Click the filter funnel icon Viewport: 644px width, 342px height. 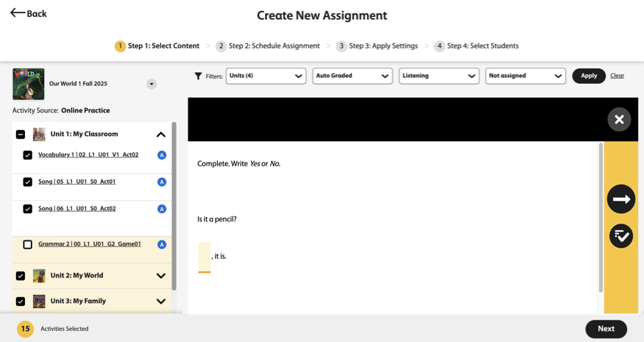click(198, 76)
